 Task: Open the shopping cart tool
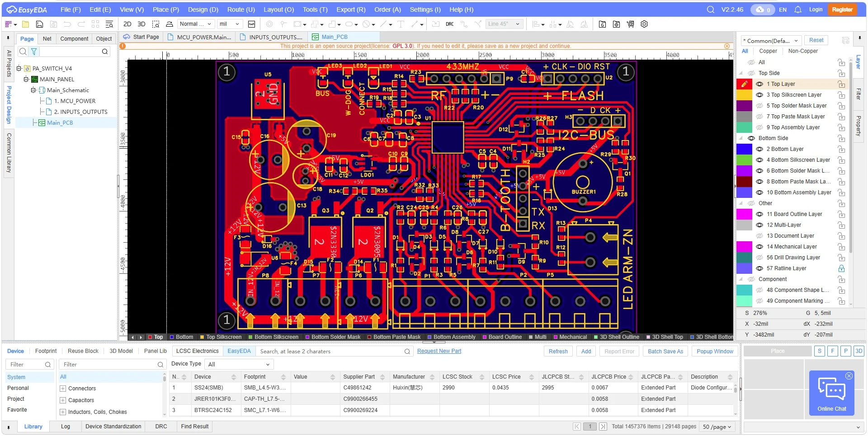[x=630, y=24]
